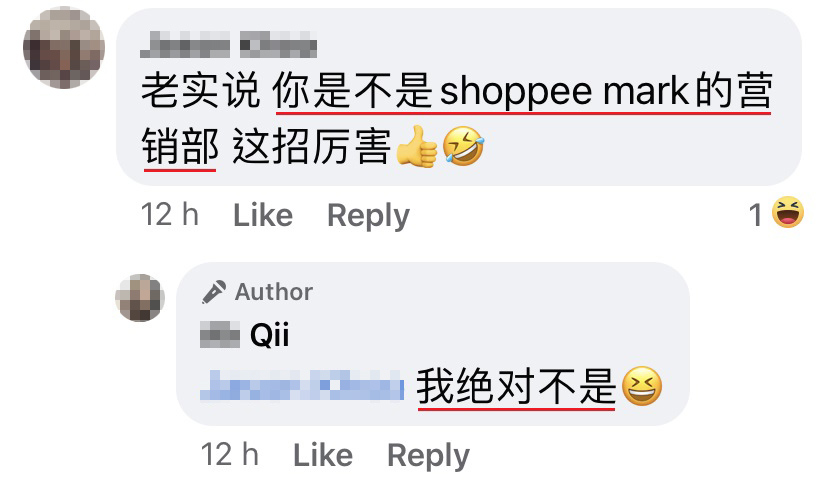828x482 pixels.
Task: Reply to the author's comment
Action: click(428, 456)
